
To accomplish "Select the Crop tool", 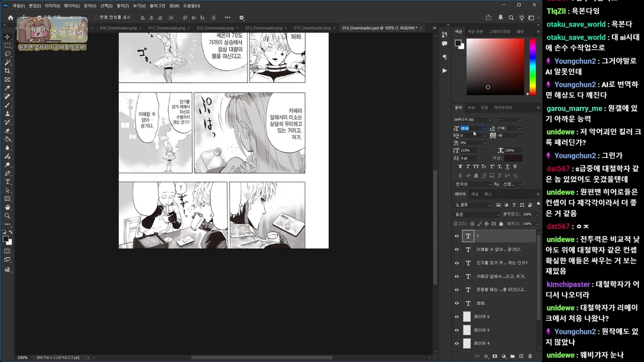I will (8, 71).
